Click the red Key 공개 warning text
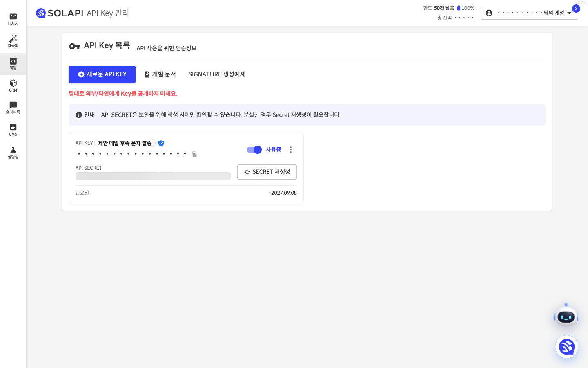588x368 pixels. pyautogui.click(x=123, y=94)
